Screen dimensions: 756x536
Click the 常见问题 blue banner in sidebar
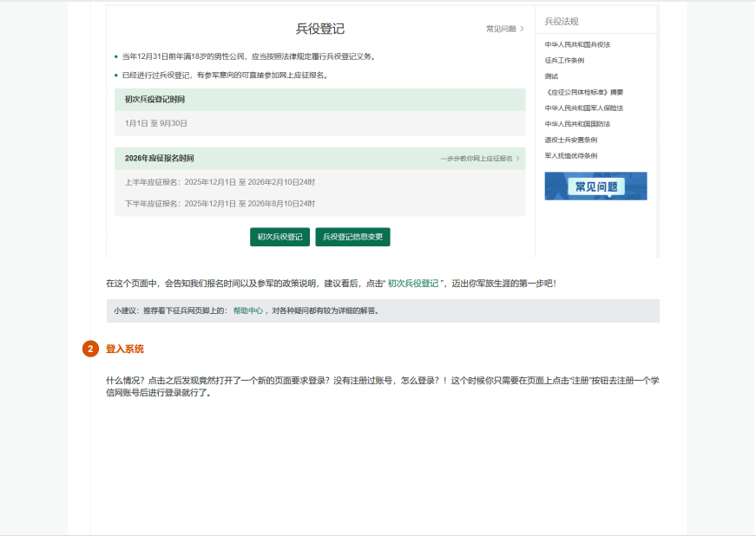pos(595,186)
